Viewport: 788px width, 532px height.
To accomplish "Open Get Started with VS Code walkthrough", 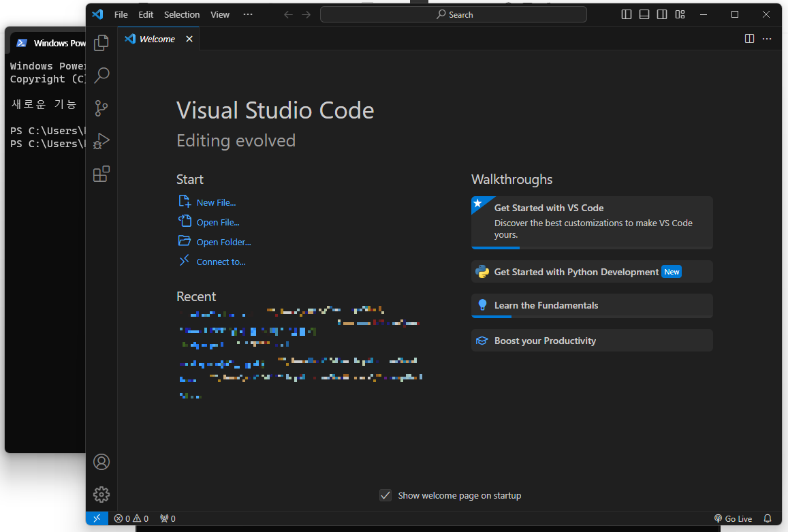I will 592,222.
